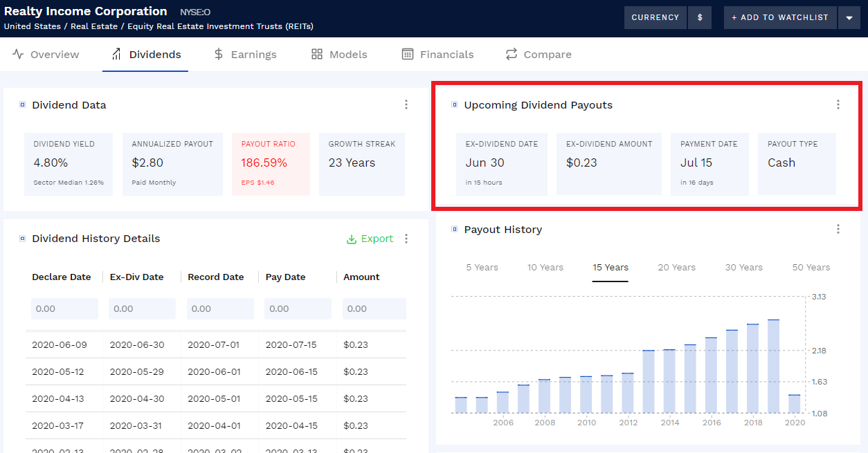868x453 pixels.
Task: Click the Ex-Dividend Amount $0.23 card
Action: 609,164
